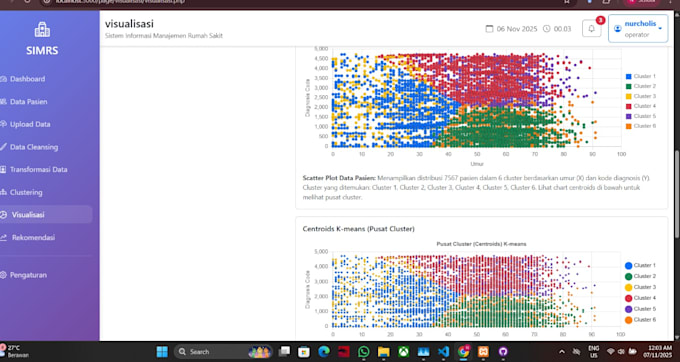Open WhatsApp from the taskbar

click(364, 352)
